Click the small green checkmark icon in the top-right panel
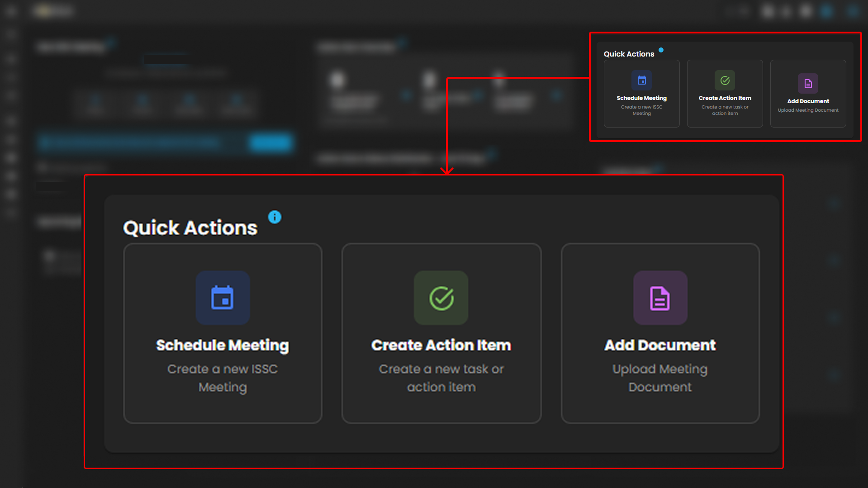868x488 pixels. (x=725, y=81)
